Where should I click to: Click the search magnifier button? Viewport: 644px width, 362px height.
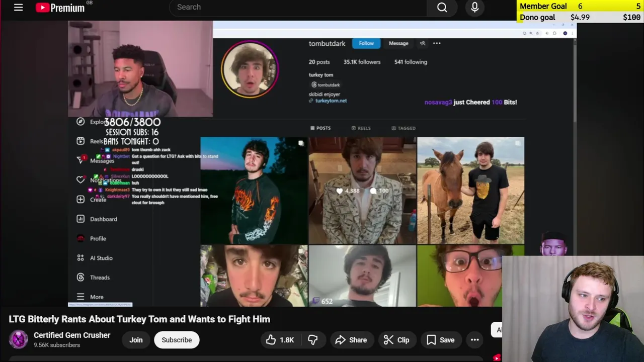[442, 7]
